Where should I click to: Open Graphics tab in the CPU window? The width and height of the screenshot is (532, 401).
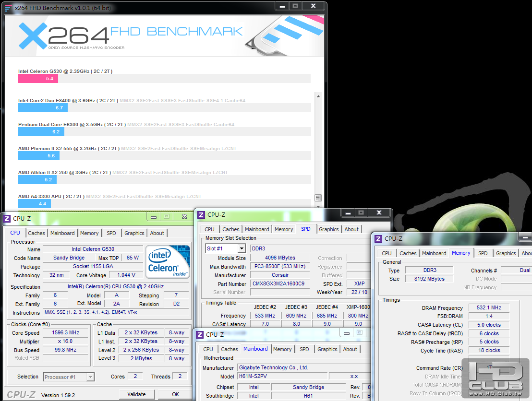click(134, 233)
